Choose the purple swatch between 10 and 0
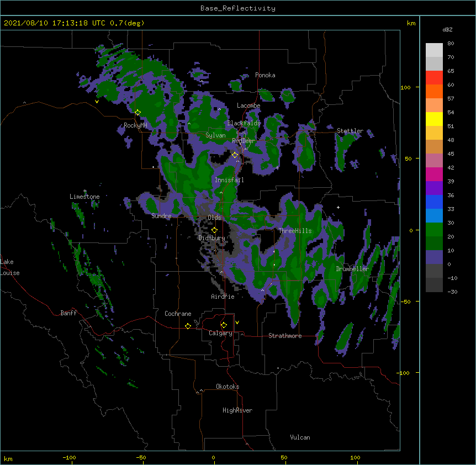476x465 pixels. pyautogui.click(x=434, y=257)
